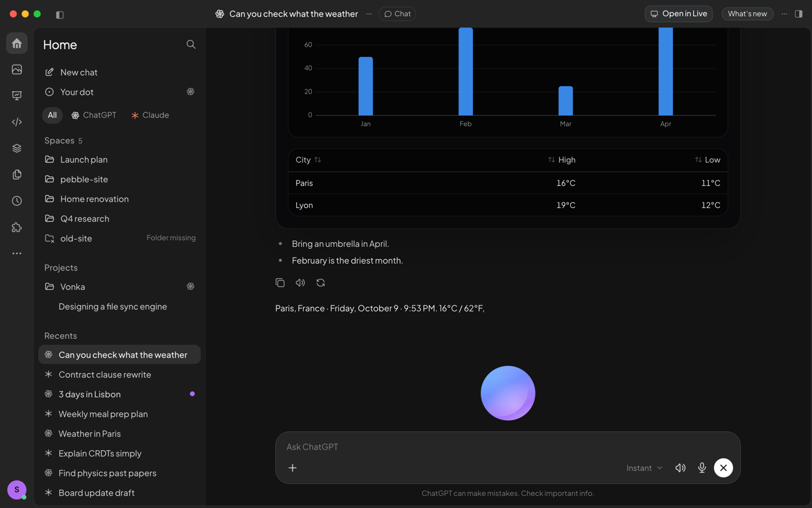Toggle speaker output in the composer
The height and width of the screenshot is (508, 812).
click(681, 468)
